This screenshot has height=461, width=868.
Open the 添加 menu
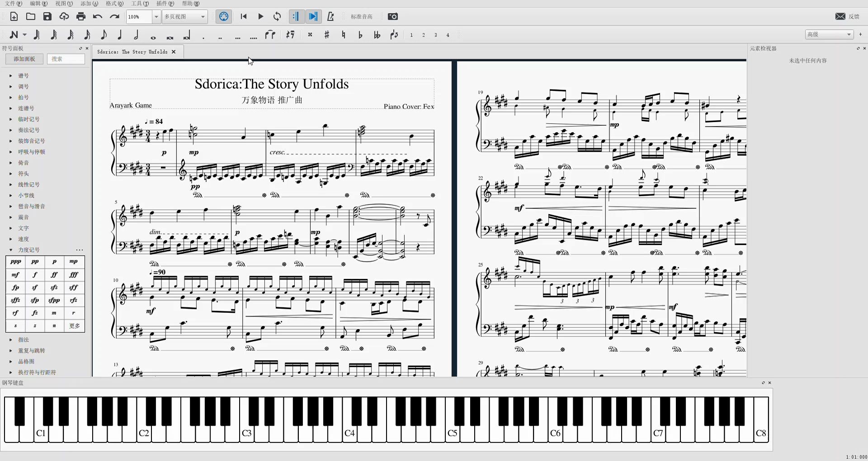[90, 4]
